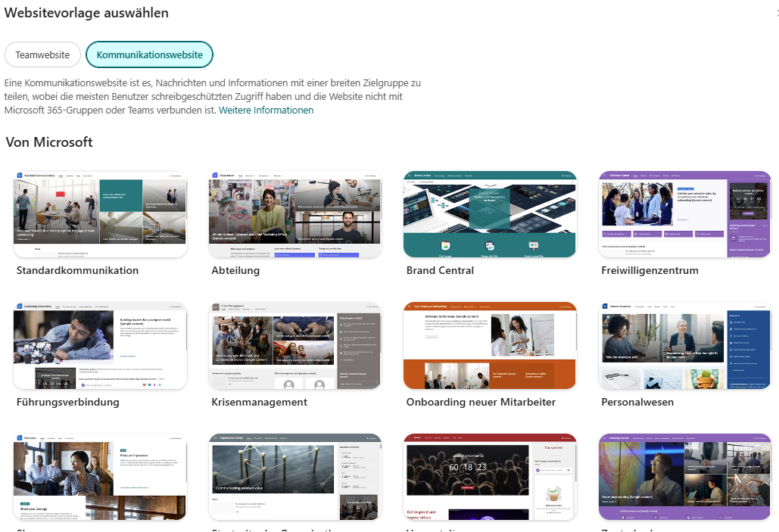Select the purple Learning Central template thumbnail
Screen dimensions: 779x532
click(x=685, y=477)
